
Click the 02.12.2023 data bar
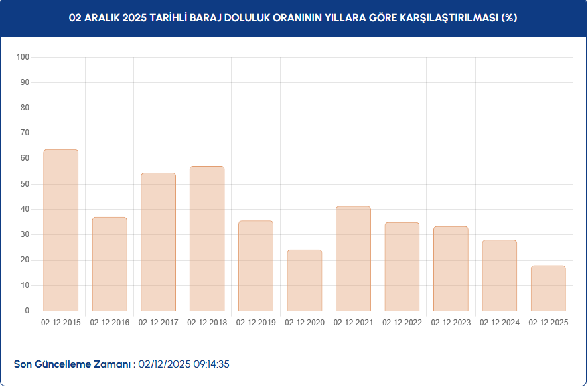451,269
